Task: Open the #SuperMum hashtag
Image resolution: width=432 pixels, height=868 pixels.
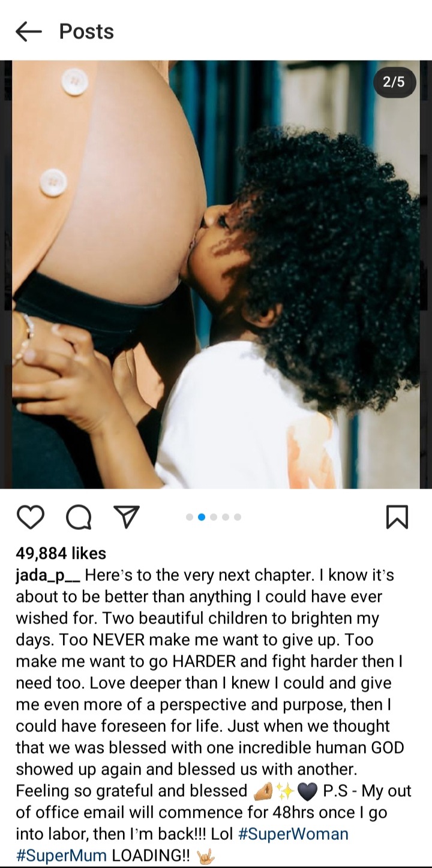Action: (62, 855)
